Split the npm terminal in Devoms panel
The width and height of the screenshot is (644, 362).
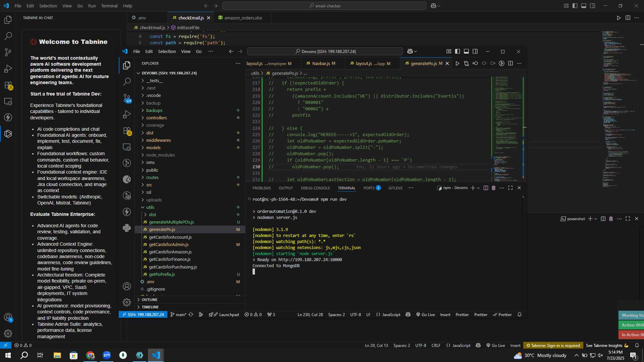coord(486,188)
